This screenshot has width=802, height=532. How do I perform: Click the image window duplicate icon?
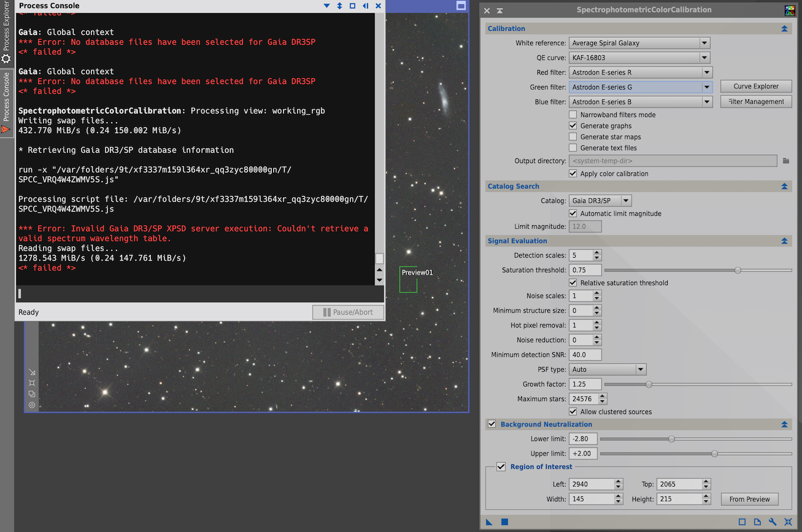[32, 394]
